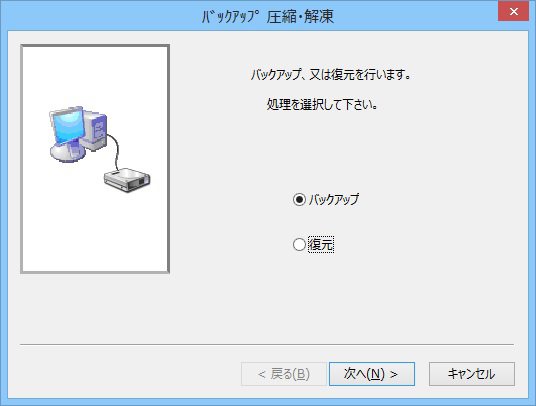Click the cable linking computer and drive
This screenshot has width=536, height=406.
[116, 150]
